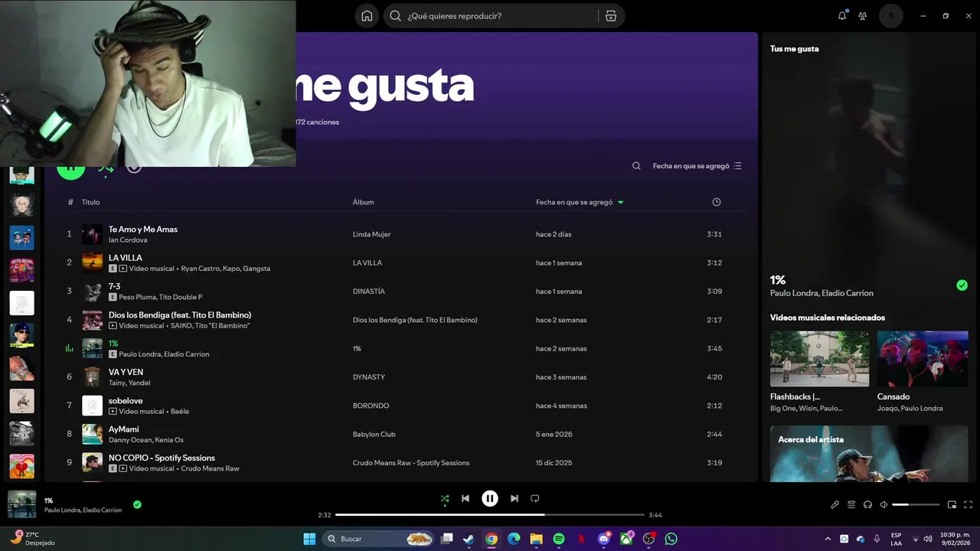Click the now-playing cover art in player bar
Image resolution: width=980 pixels, height=551 pixels.
[21, 504]
